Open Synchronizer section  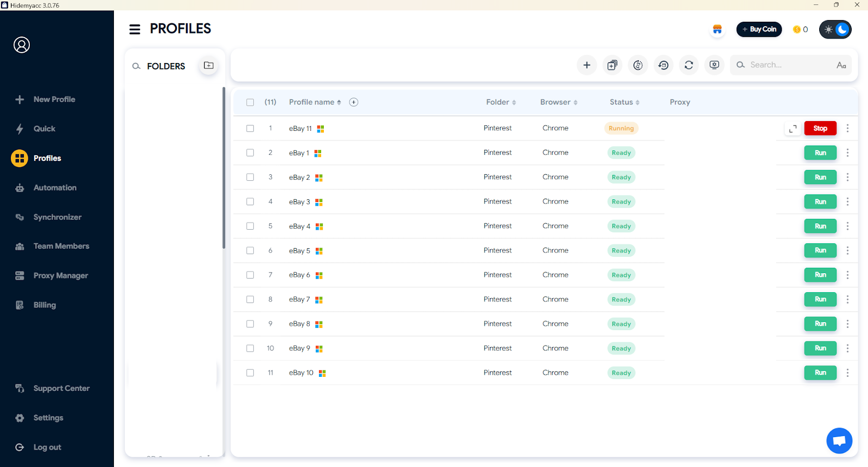click(x=49, y=217)
